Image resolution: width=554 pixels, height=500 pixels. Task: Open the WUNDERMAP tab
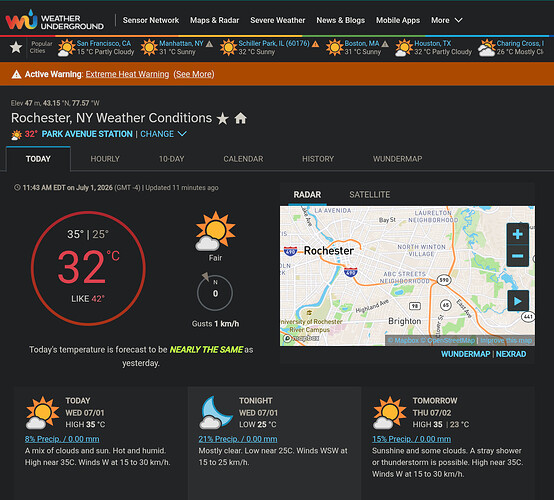(397, 159)
